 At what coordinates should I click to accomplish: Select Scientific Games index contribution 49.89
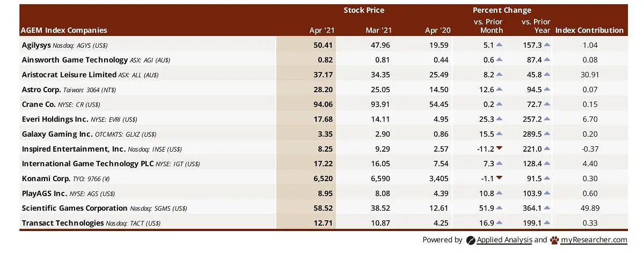click(x=589, y=208)
